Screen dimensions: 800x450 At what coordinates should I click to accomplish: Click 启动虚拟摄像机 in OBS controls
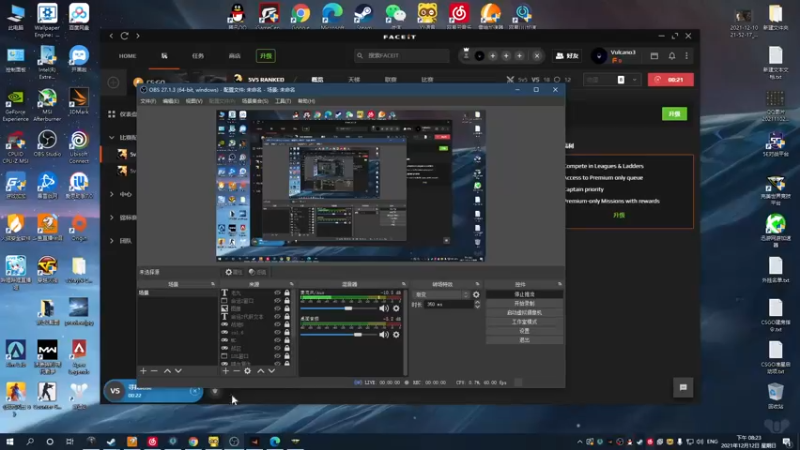[524, 313]
